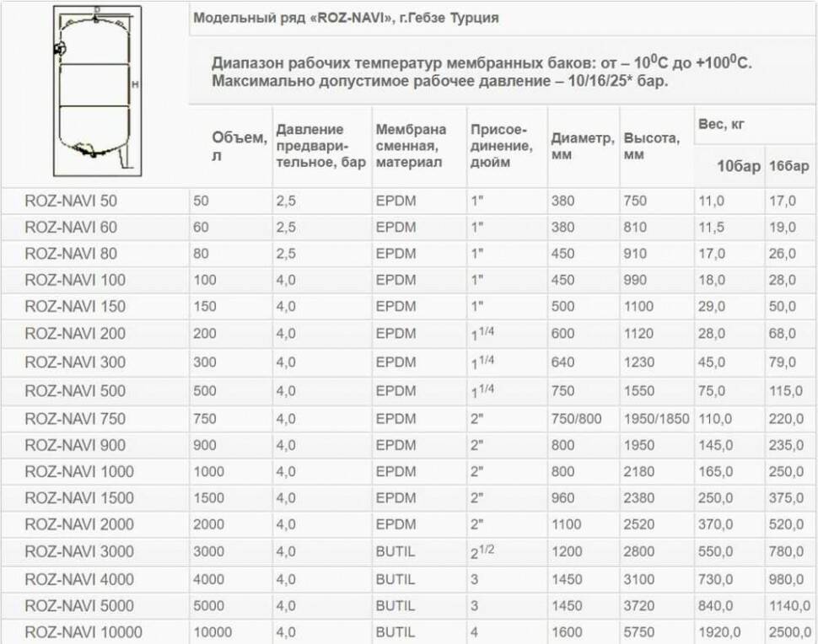Select the Высота, мм column header
Screen dimensions: 818x644
click(x=651, y=146)
